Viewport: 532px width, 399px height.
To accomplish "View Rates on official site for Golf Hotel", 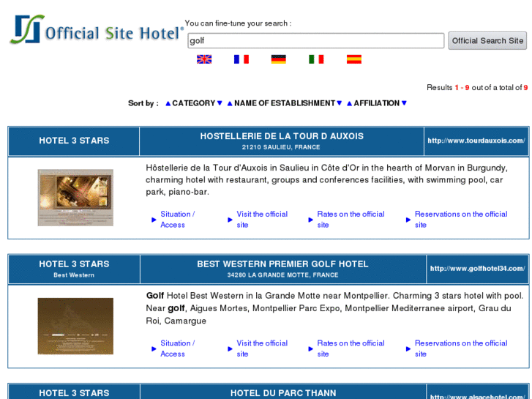I will (x=351, y=348).
